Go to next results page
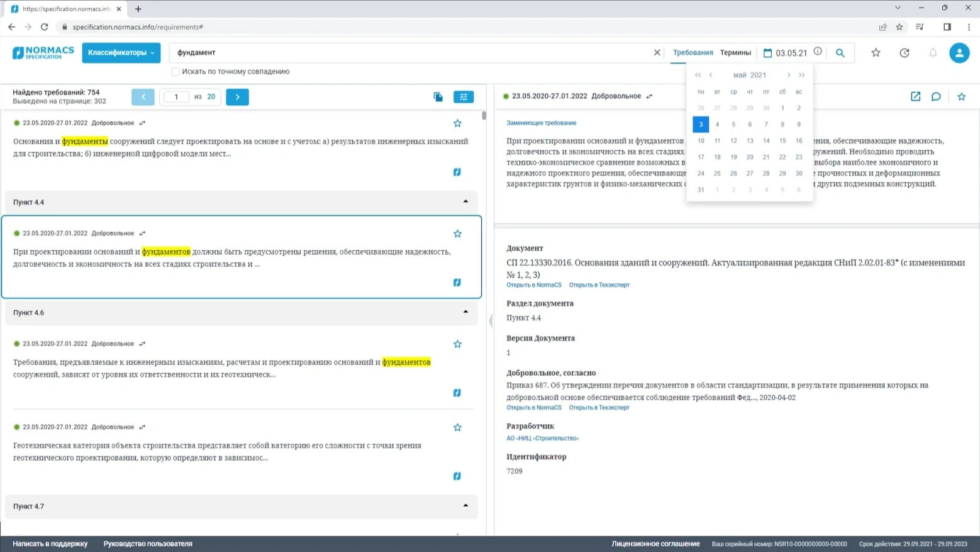The height and width of the screenshot is (552, 980). [237, 97]
